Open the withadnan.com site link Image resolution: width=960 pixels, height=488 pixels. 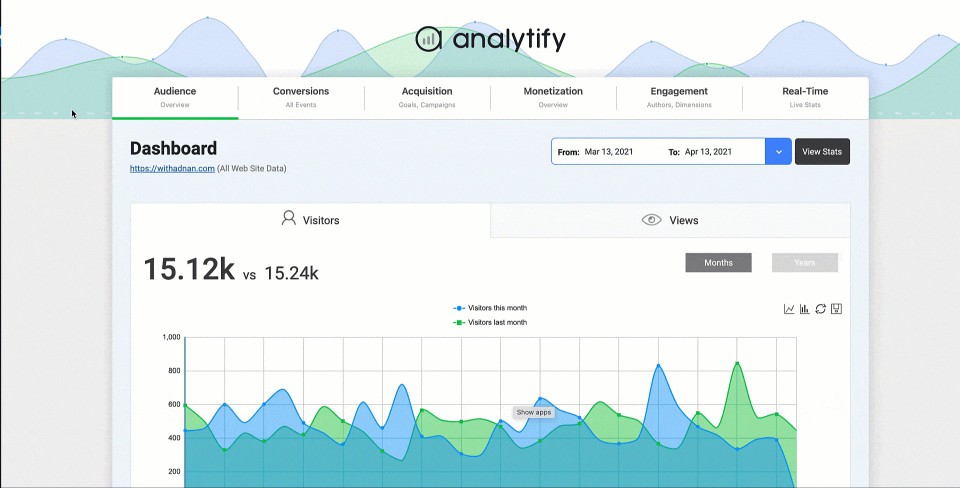click(x=172, y=169)
